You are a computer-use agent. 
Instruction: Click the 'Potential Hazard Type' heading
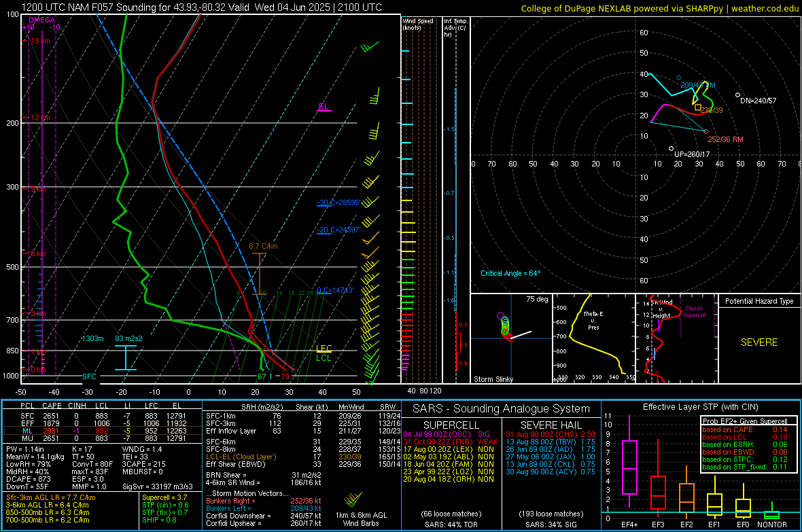click(759, 301)
